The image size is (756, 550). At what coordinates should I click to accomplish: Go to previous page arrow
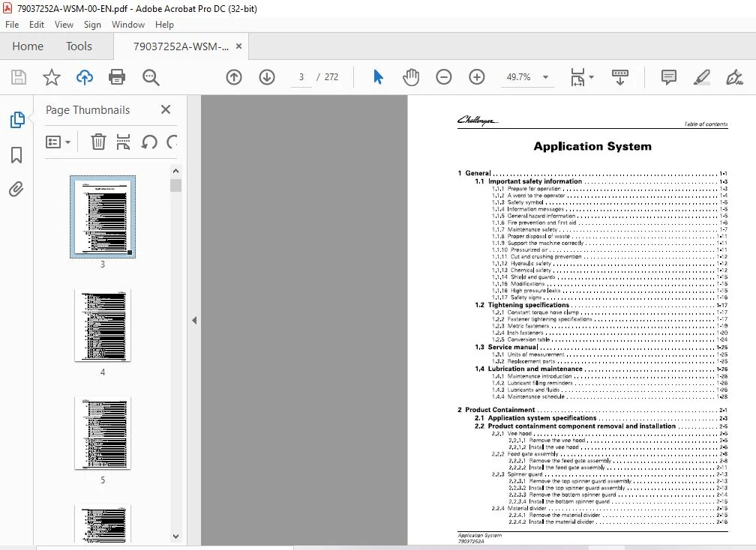[x=234, y=77]
